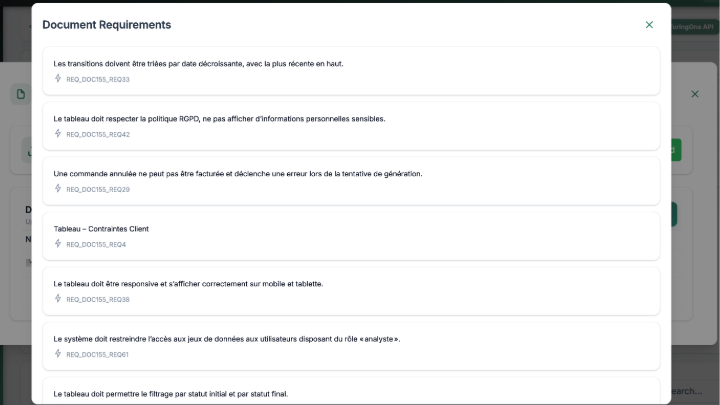Close the Document Requirements dialog
720x405 pixels.
tap(649, 25)
